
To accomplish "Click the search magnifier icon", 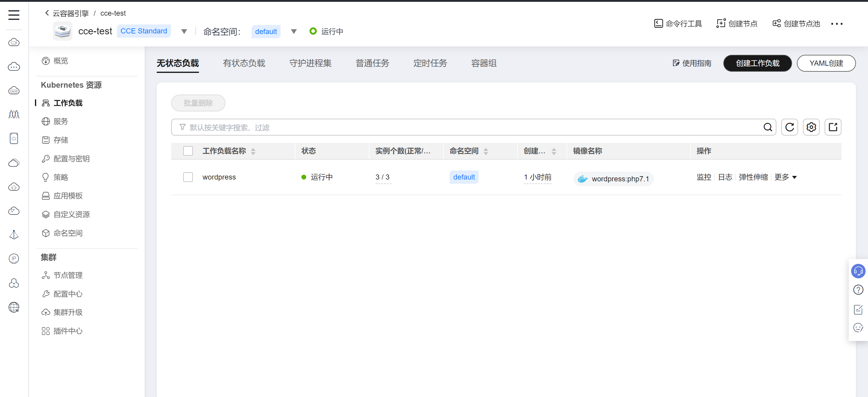I will click(768, 127).
